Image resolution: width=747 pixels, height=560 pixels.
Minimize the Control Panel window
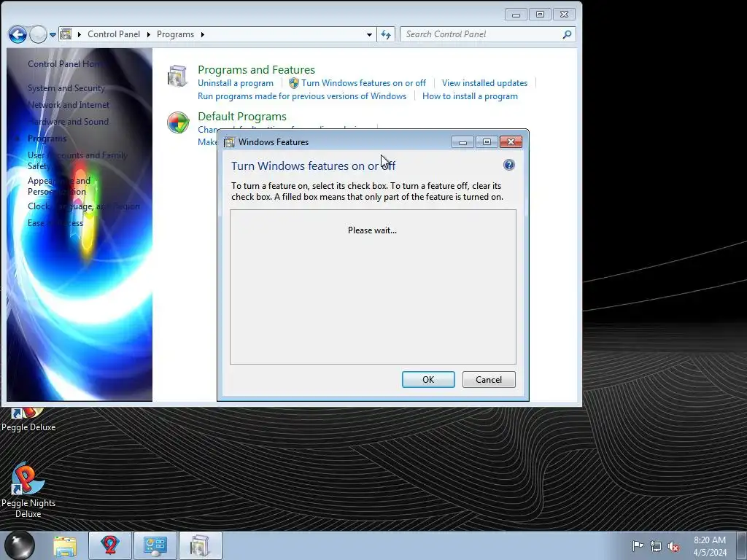(516, 15)
